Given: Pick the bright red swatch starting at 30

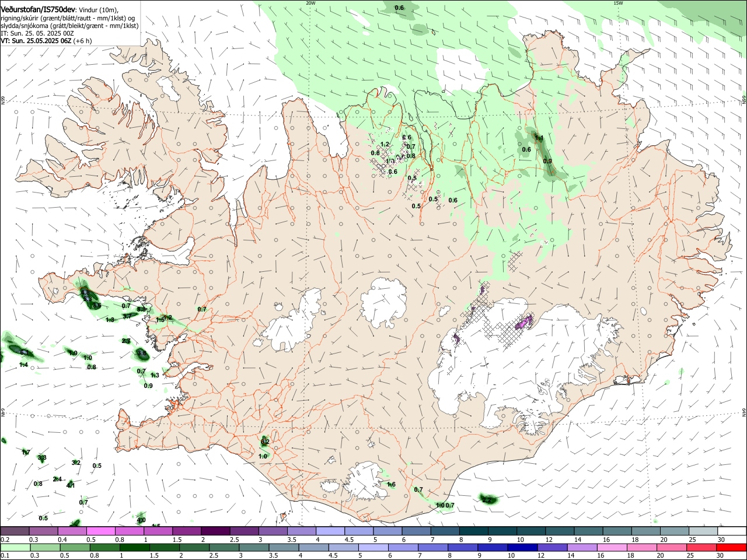Looking at the screenshot, I should 731,547.
